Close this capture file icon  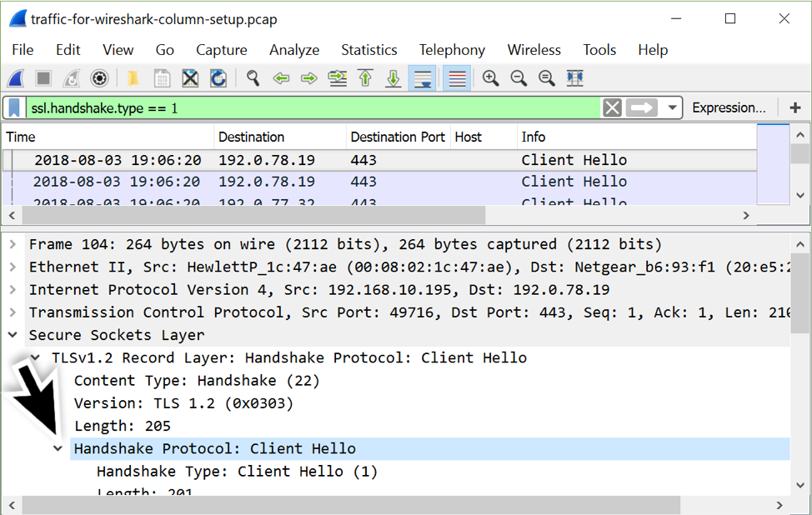click(190, 78)
